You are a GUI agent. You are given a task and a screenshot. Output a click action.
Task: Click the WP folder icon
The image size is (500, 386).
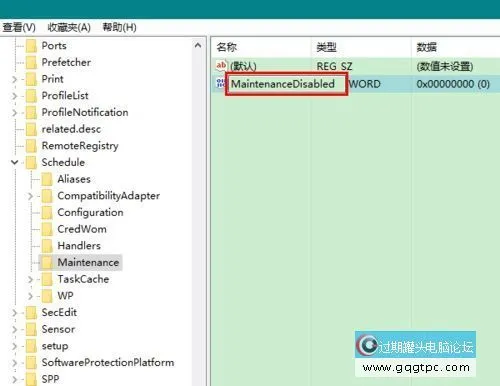coord(47,296)
